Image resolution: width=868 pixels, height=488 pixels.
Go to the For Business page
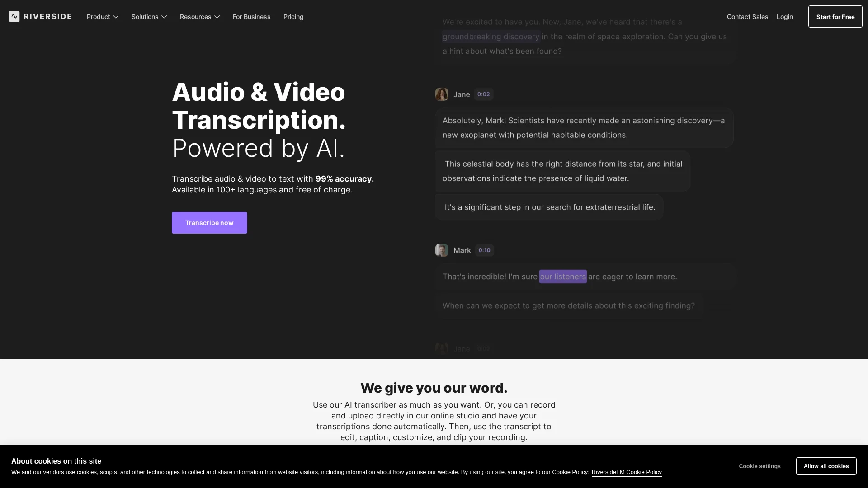click(251, 17)
